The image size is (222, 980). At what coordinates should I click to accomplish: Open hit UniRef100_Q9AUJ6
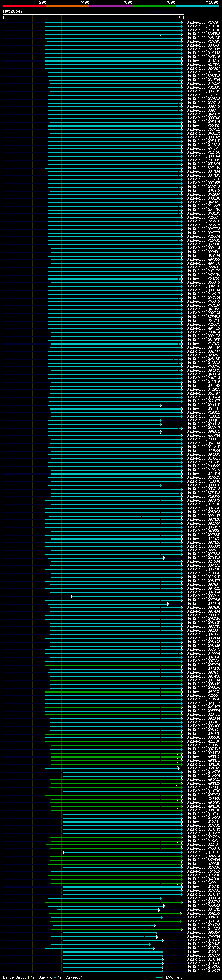pos(203,485)
